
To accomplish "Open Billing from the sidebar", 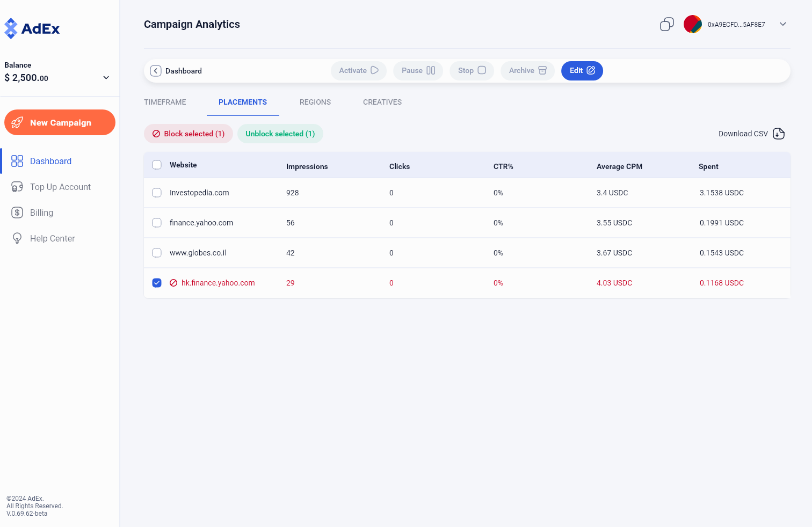I will 41,213.
